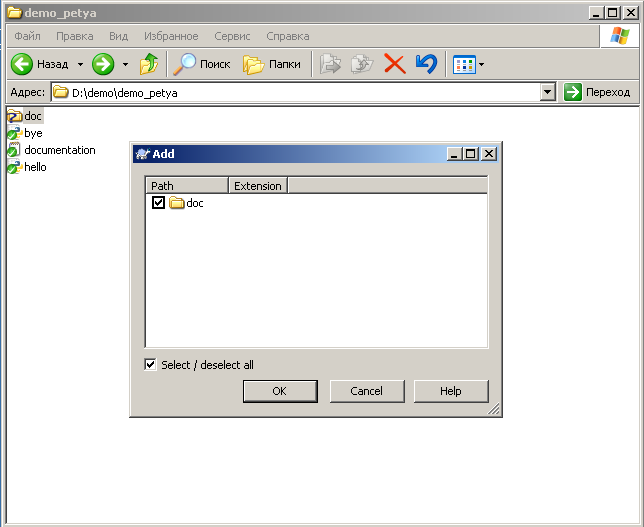Click the green Back arrow icon

tap(21, 64)
